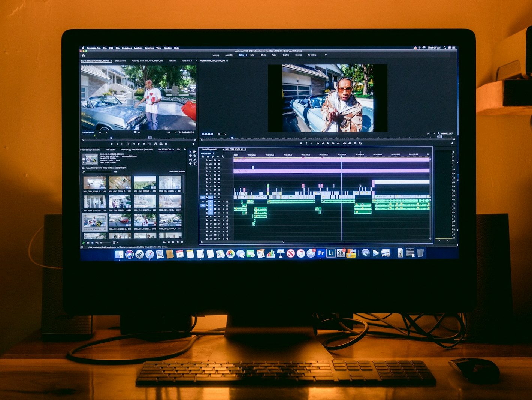Click the Source monitor scrub bar playhead

111,138
